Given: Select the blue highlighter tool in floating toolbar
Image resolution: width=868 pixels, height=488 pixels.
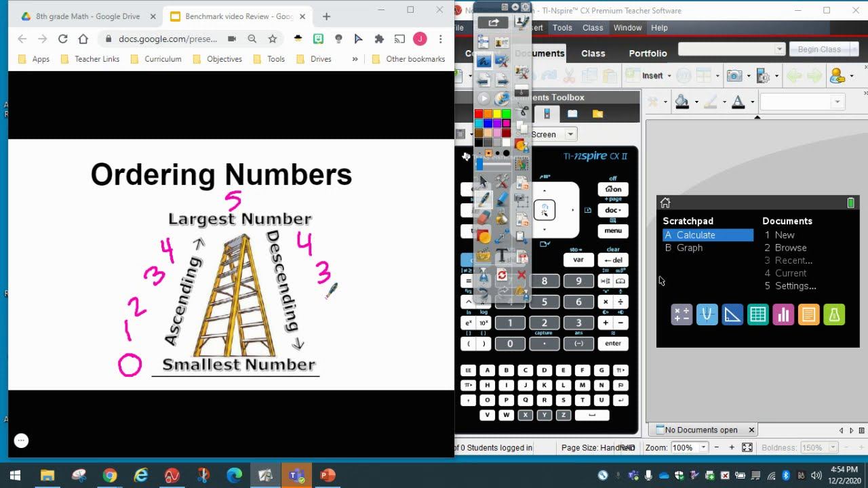Looking at the screenshot, I should pyautogui.click(x=502, y=200).
